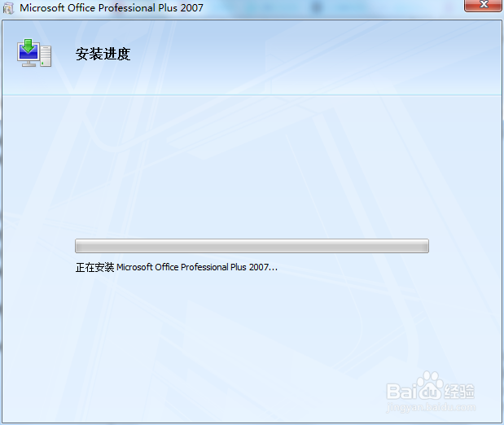Click the install-to-computer icon beside 安装进度
The image size is (504, 425).
[34, 53]
